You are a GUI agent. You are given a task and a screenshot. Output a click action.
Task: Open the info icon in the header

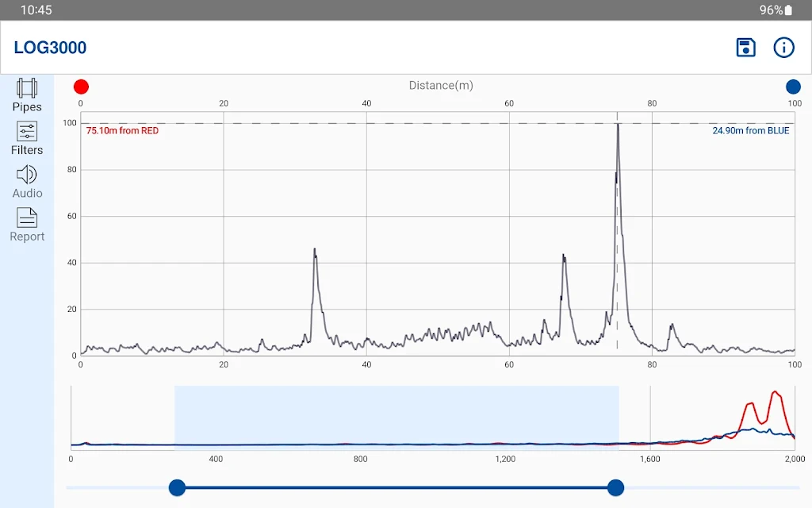[783, 48]
